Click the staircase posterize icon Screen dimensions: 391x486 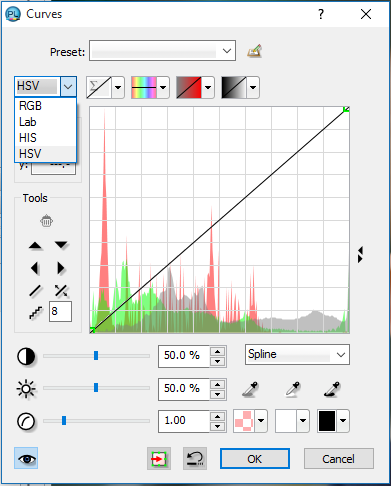click(x=36, y=313)
